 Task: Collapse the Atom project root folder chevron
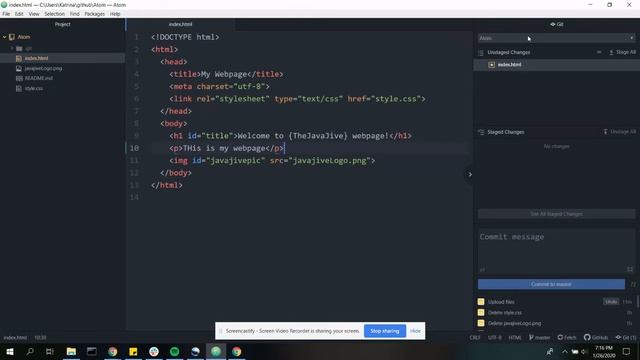pyautogui.click(x=4, y=37)
